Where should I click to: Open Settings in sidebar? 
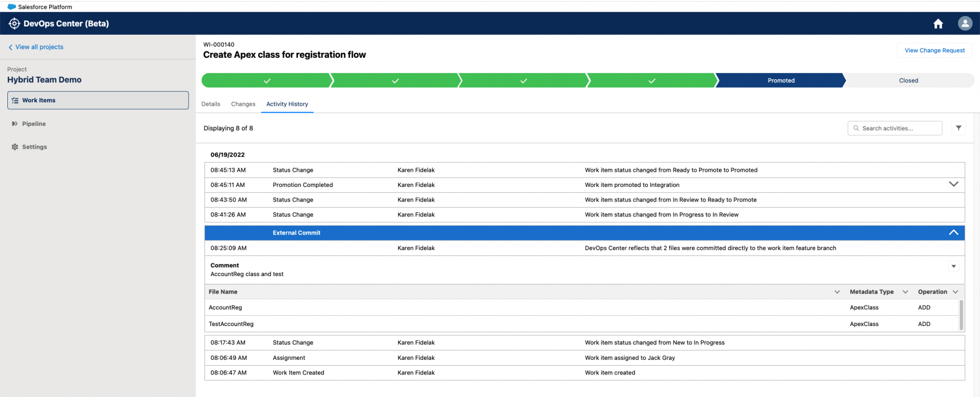tap(34, 147)
